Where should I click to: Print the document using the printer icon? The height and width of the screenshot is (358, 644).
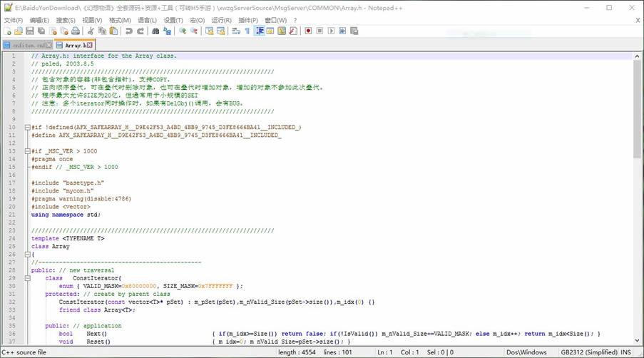point(76,31)
